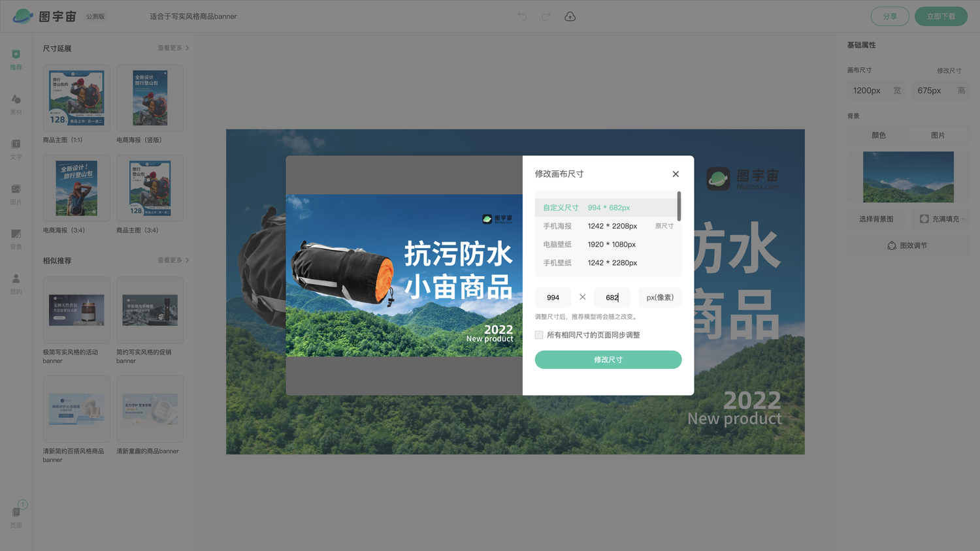
Task: Click the dialog preview banner image
Action: [x=404, y=275]
